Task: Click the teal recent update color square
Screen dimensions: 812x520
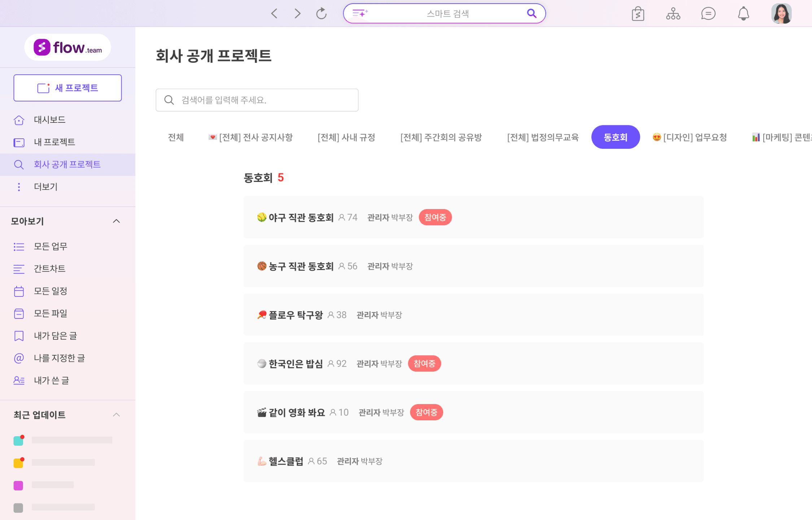Action: pos(18,441)
